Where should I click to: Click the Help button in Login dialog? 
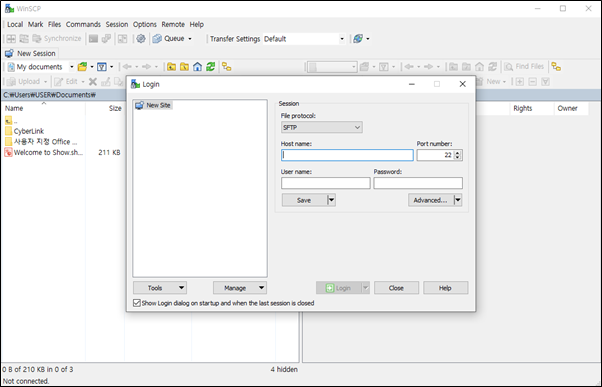(x=445, y=288)
